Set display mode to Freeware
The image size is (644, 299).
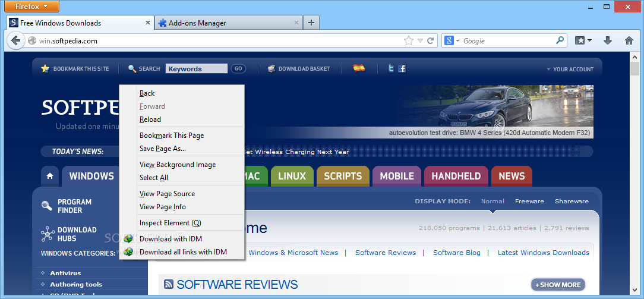pyautogui.click(x=529, y=202)
